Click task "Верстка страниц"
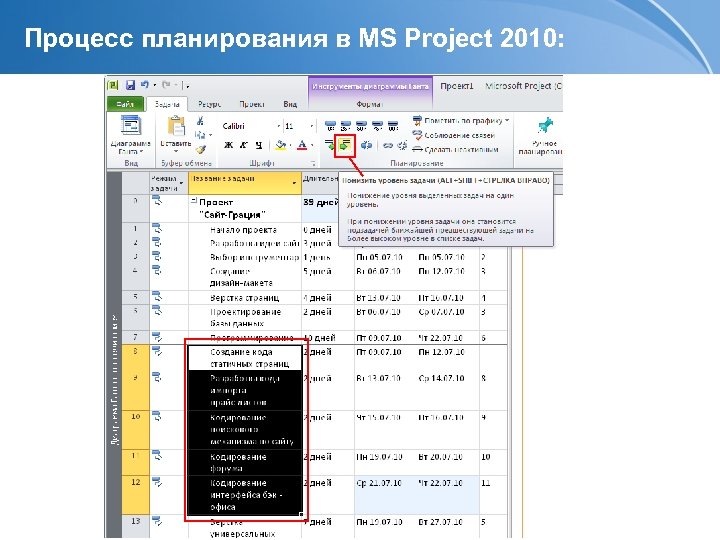 point(244,298)
